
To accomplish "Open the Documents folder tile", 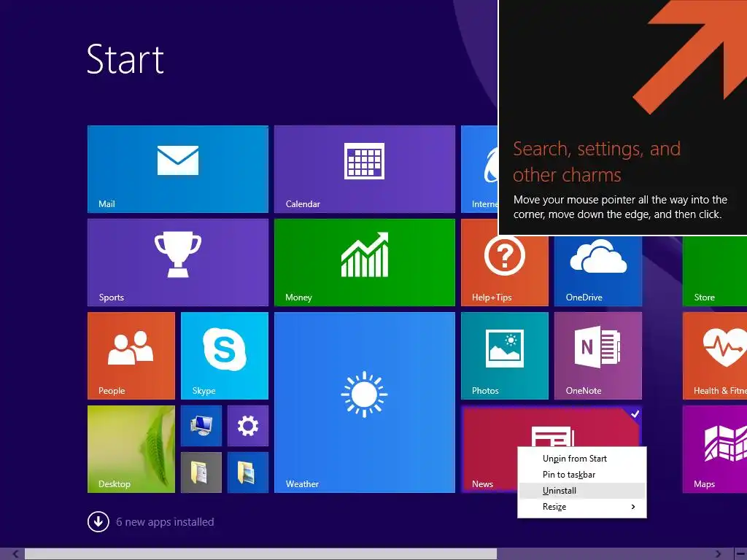I will 201,472.
